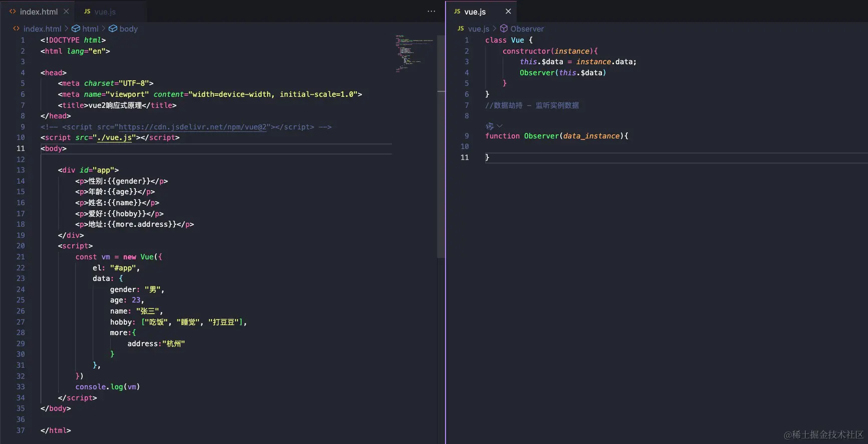Open the body breadcrumb segment

[128, 29]
